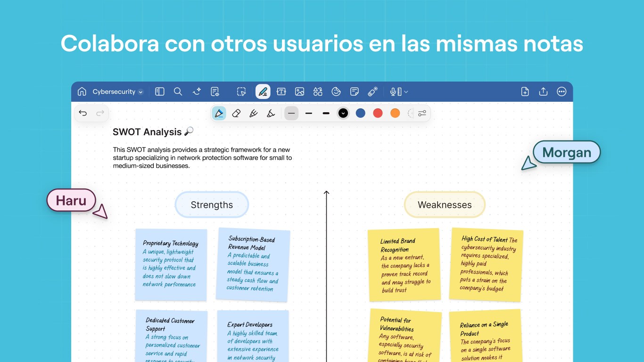Click the Morgan collaborator label
The height and width of the screenshot is (362, 644).
tap(567, 152)
